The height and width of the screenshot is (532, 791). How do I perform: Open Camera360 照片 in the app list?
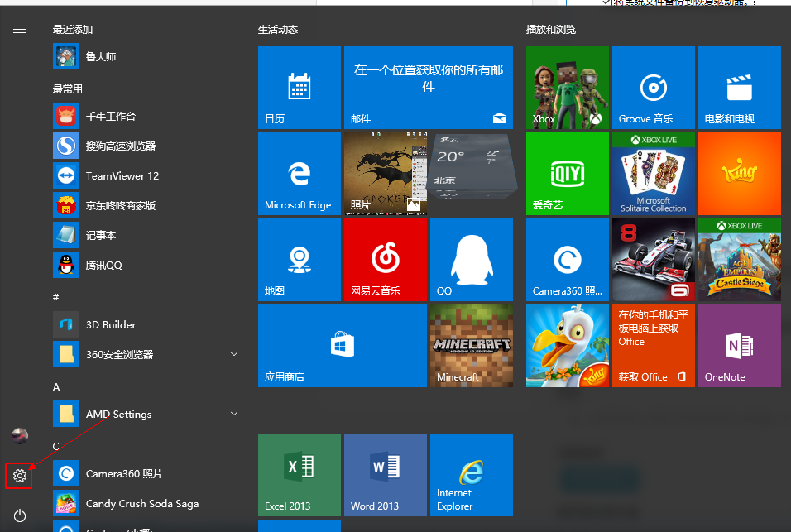146,473
